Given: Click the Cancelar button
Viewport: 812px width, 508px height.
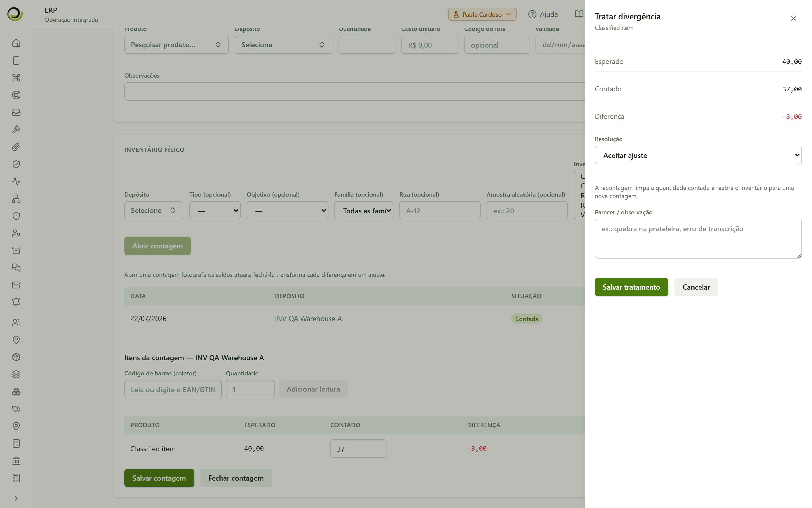Looking at the screenshot, I should click(x=696, y=287).
